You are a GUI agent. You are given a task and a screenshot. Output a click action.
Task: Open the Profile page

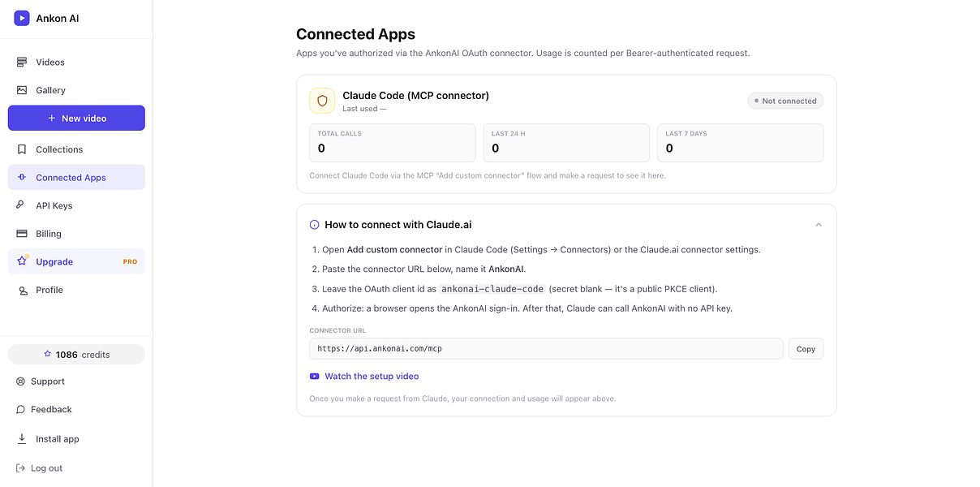tap(76, 290)
